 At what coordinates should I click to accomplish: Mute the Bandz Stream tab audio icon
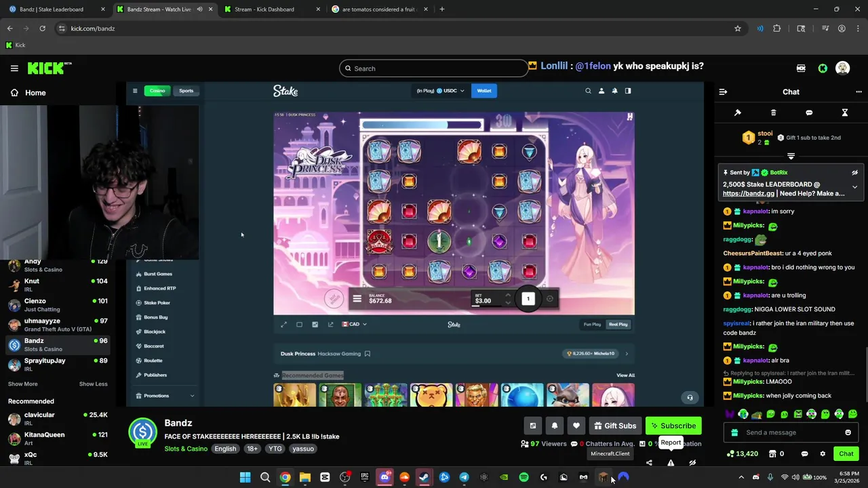point(199,9)
